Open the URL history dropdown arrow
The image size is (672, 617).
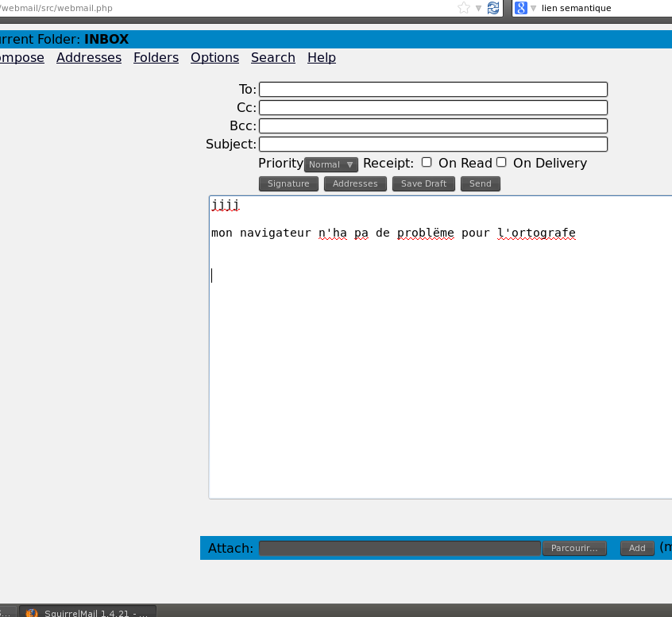pyautogui.click(x=478, y=8)
